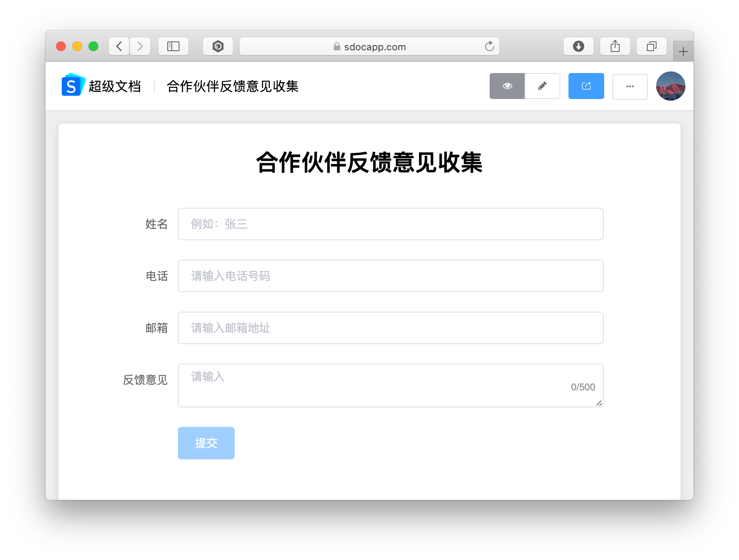Open the ellipsis more-options menu

630,86
